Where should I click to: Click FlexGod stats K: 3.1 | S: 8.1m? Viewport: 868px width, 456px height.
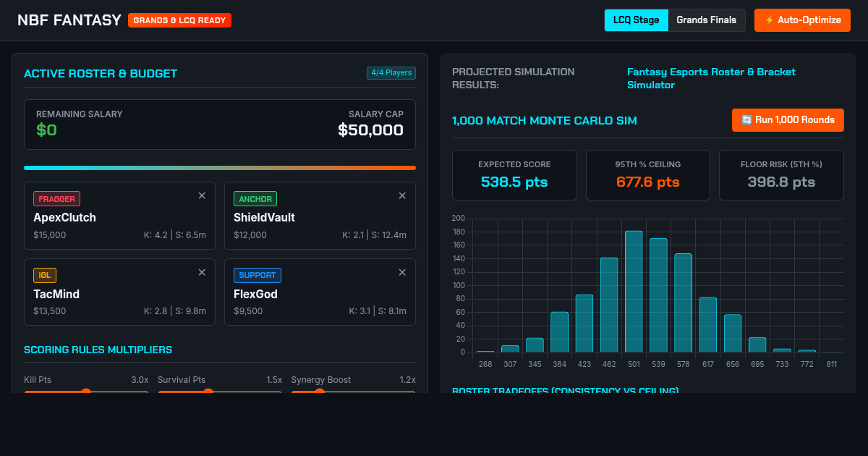[378, 311]
